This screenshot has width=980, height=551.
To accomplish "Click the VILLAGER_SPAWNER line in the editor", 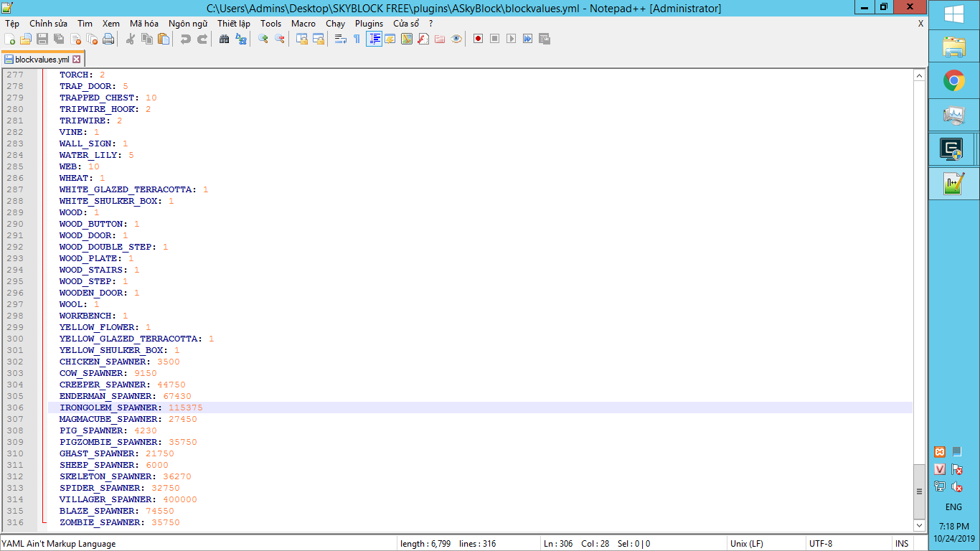I will pos(106,499).
